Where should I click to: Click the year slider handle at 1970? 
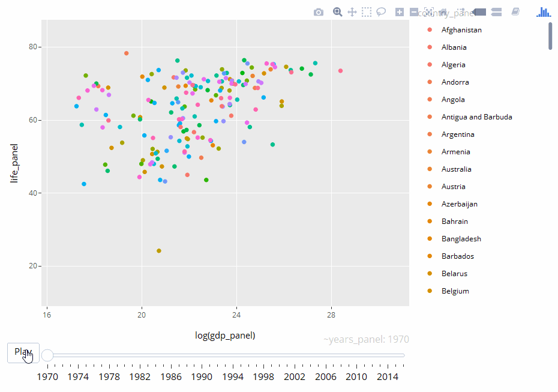[47, 355]
